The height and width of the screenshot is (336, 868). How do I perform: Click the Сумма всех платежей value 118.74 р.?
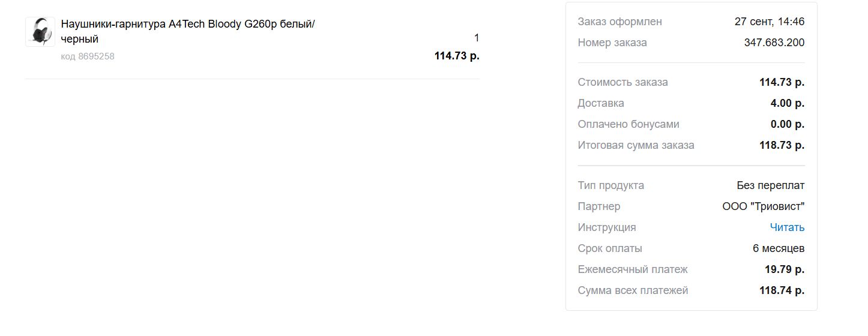(782, 290)
